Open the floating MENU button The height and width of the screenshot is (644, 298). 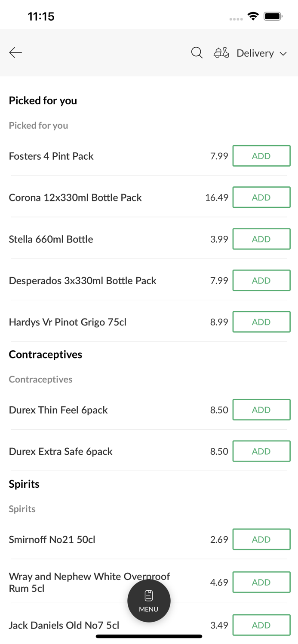tap(149, 600)
